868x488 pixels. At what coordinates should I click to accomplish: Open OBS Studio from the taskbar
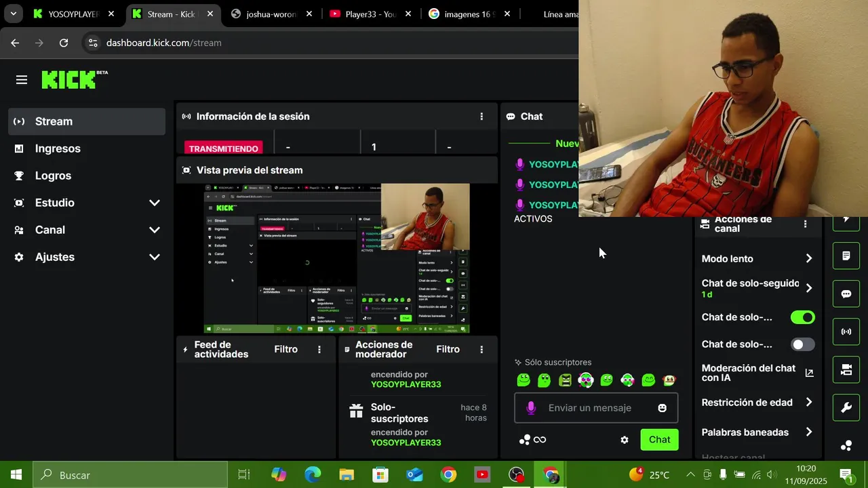[517, 475]
